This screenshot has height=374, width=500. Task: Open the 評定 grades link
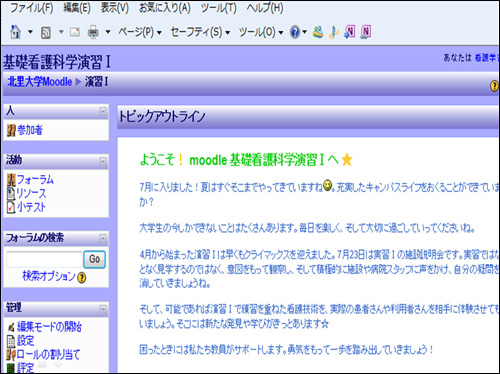(x=25, y=368)
